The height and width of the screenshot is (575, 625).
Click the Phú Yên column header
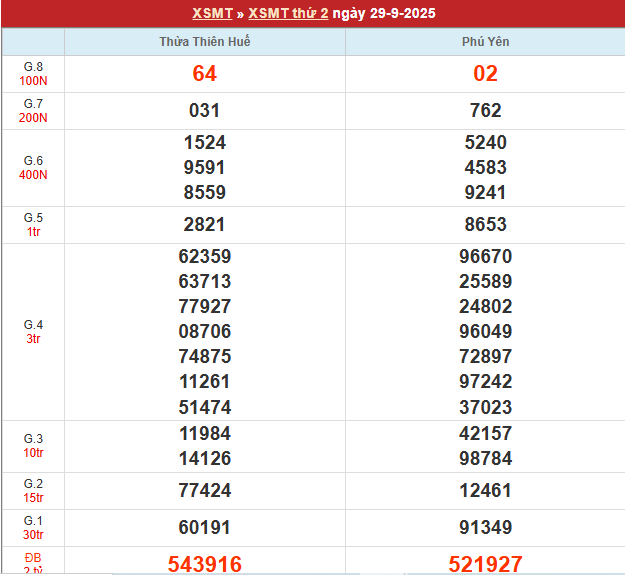click(485, 42)
